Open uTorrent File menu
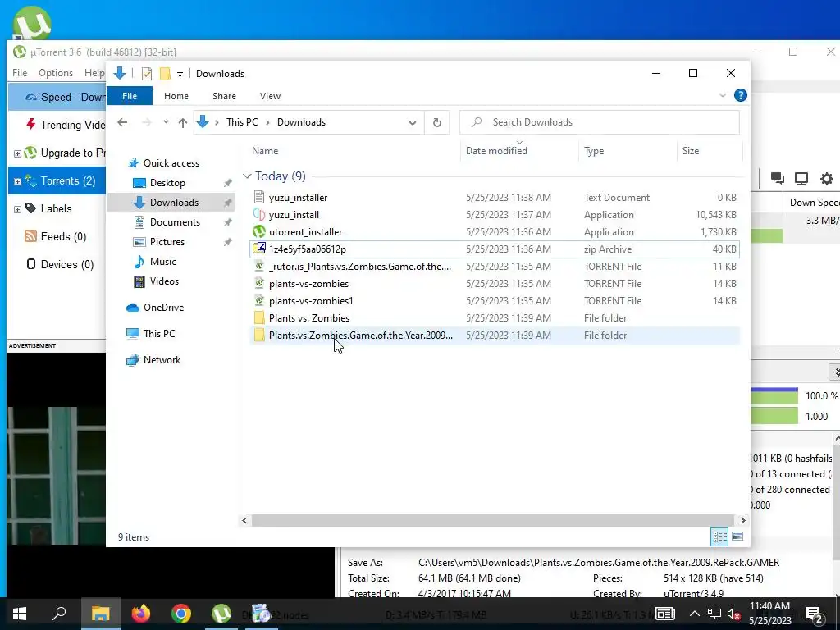840x630 pixels. [20, 73]
